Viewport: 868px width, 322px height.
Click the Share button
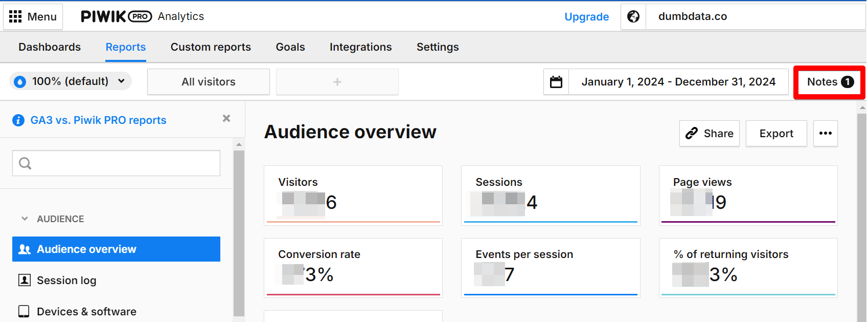click(x=709, y=134)
